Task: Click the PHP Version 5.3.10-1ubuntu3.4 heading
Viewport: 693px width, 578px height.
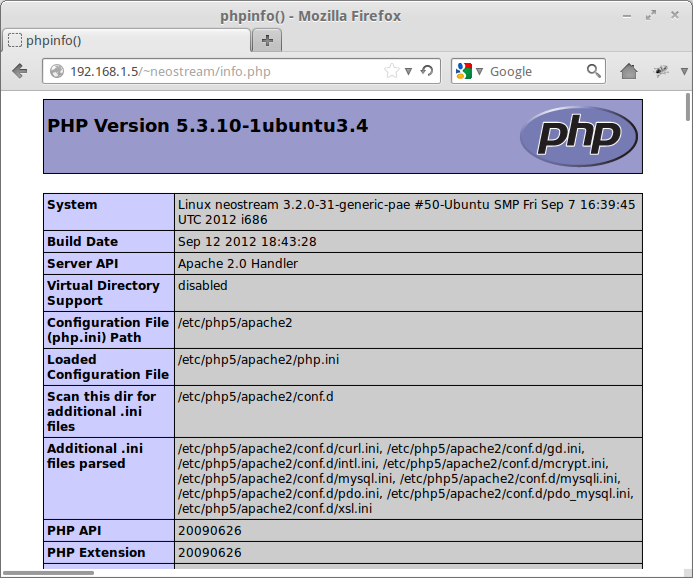Action: 207,125
